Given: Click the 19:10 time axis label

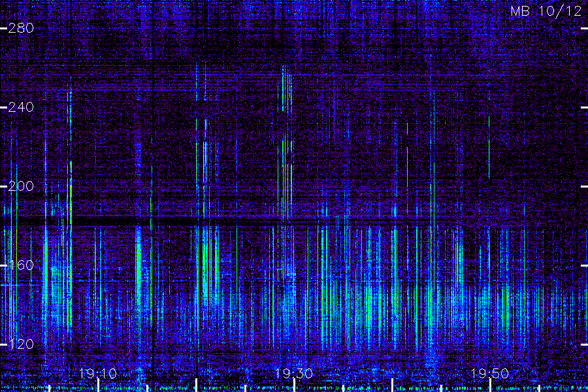Looking at the screenshot, I should [x=98, y=374].
